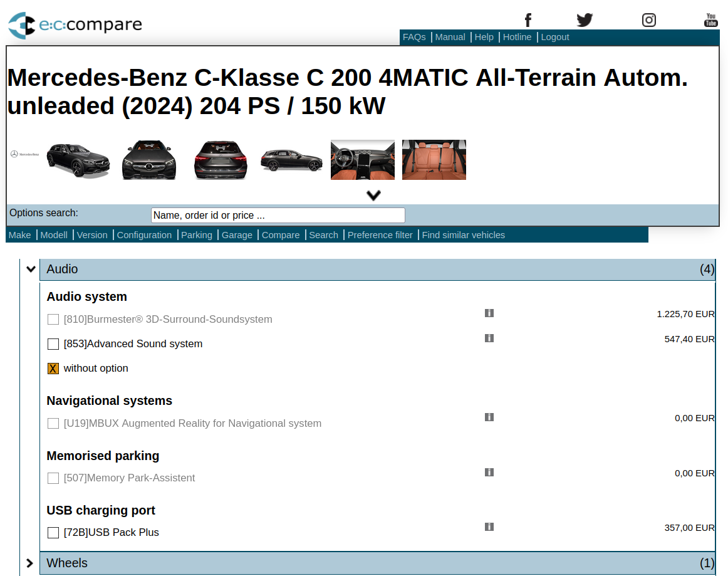Open the Mercedes-Benz brand logo thumbnail
The width and height of the screenshot is (728, 576).
click(25, 154)
